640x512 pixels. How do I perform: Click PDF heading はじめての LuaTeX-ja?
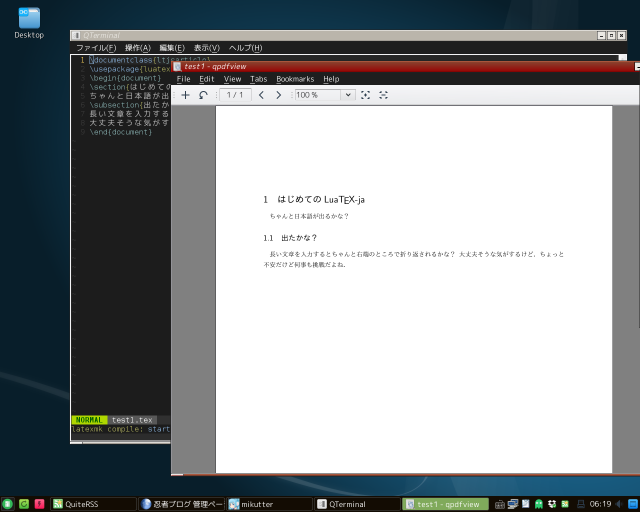click(x=314, y=199)
